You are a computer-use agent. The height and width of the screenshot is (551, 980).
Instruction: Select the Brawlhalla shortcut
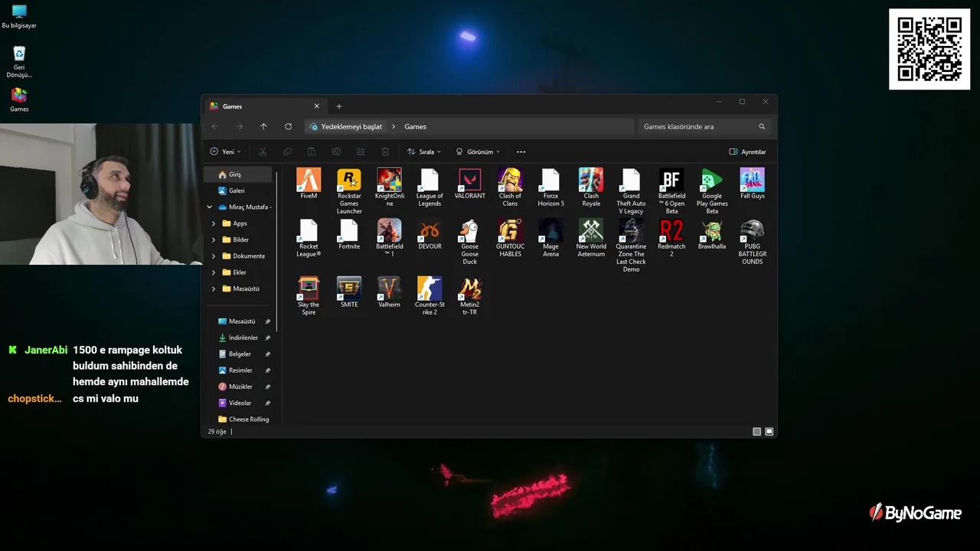712,234
